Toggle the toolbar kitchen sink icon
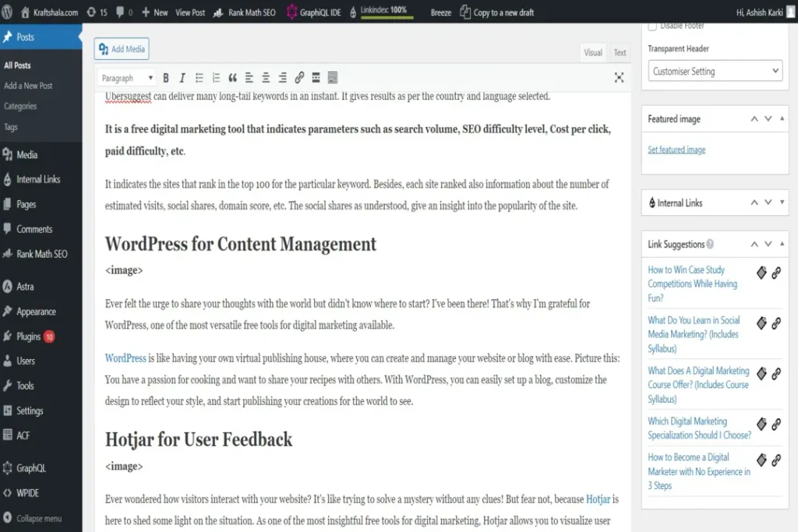Screen dimensions: 798x532 pyautogui.click(x=332, y=78)
